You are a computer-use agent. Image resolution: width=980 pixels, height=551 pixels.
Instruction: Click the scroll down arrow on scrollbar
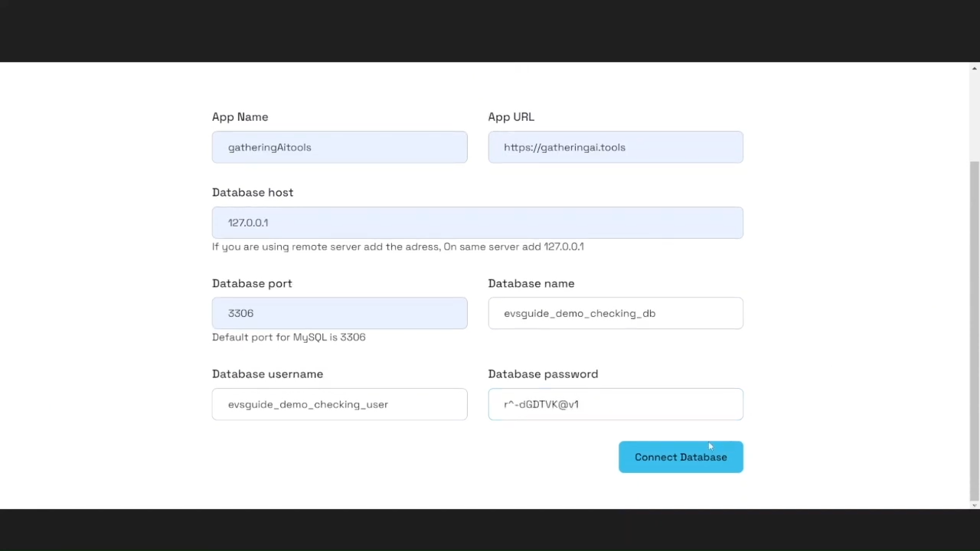pos(974,504)
